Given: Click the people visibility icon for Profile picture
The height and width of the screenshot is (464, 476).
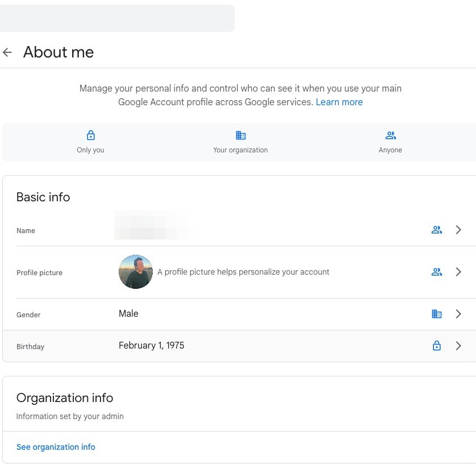Looking at the screenshot, I should (x=436, y=272).
